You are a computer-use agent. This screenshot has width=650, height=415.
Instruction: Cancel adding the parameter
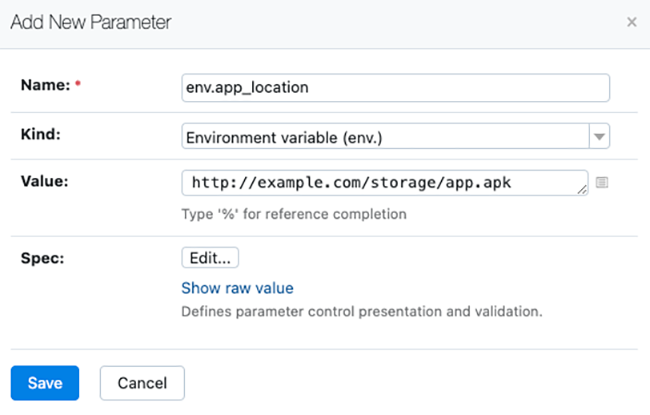click(142, 383)
